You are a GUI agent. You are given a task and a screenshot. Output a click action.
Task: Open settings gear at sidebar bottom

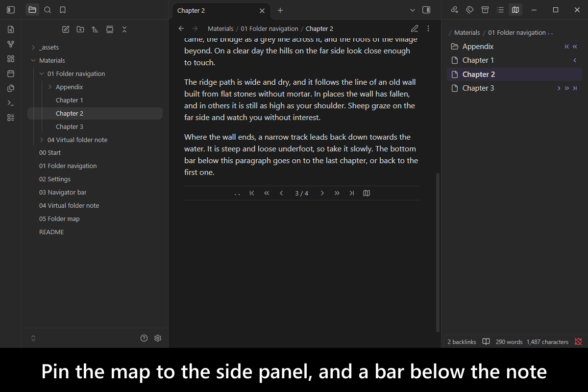click(x=158, y=338)
